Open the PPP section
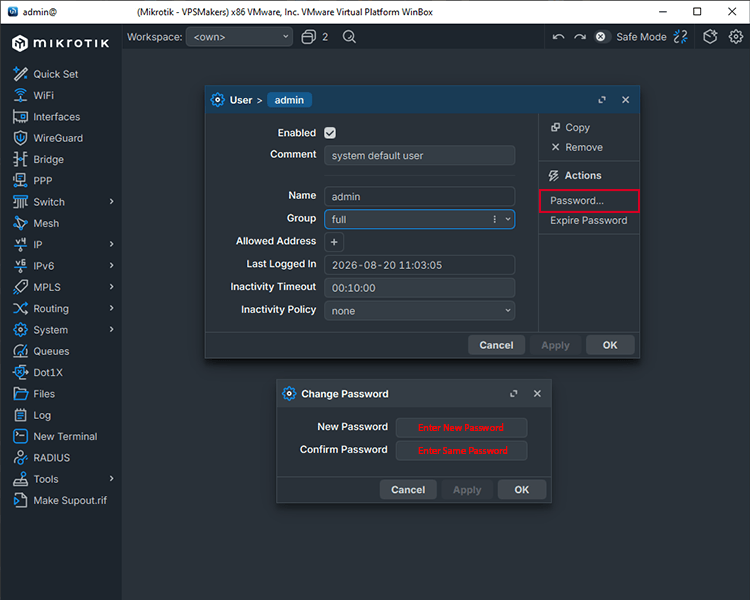This screenshot has width=750, height=600. click(x=33, y=181)
